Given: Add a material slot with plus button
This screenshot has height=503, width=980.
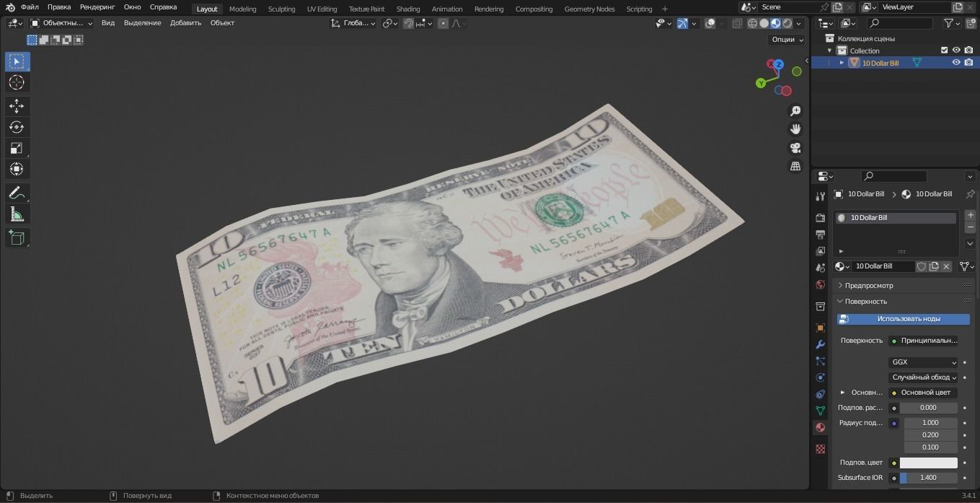Looking at the screenshot, I should click(970, 216).
